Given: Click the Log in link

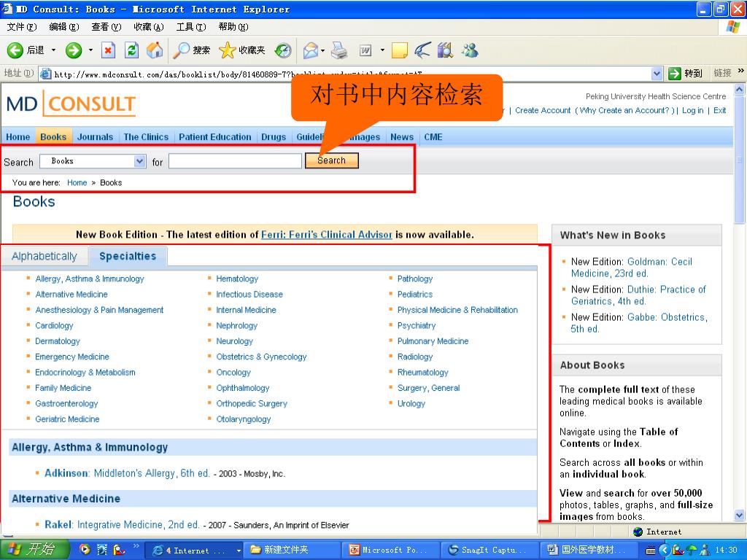Looking at the screenshot, I should [x=693, y=111].
